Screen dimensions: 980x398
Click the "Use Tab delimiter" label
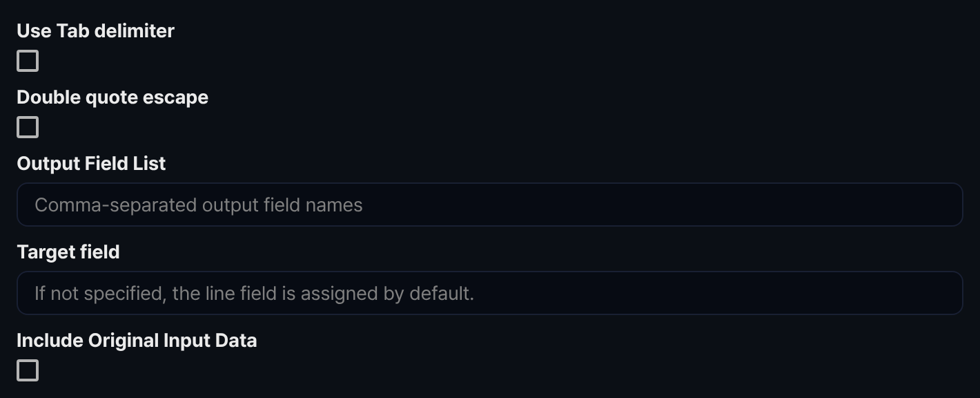(95, 31)
